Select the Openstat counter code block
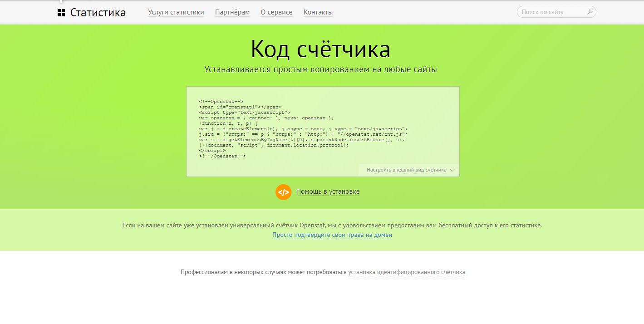The image size is (644, 324). point(323,131)
